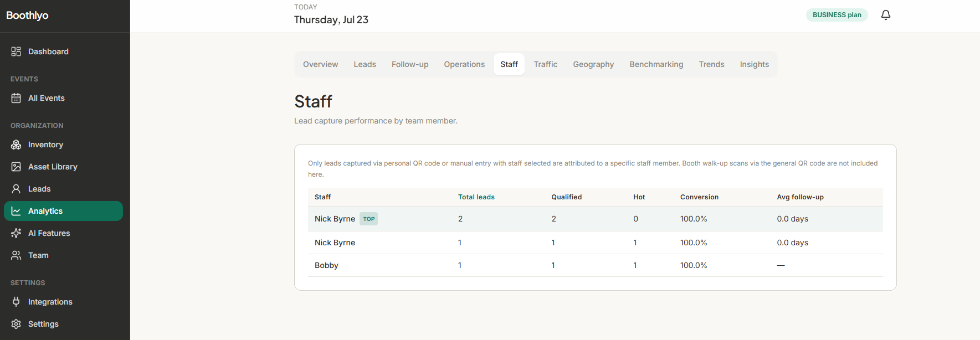
Task: Open the Benchmarking tab
Action: pos(656,64)
